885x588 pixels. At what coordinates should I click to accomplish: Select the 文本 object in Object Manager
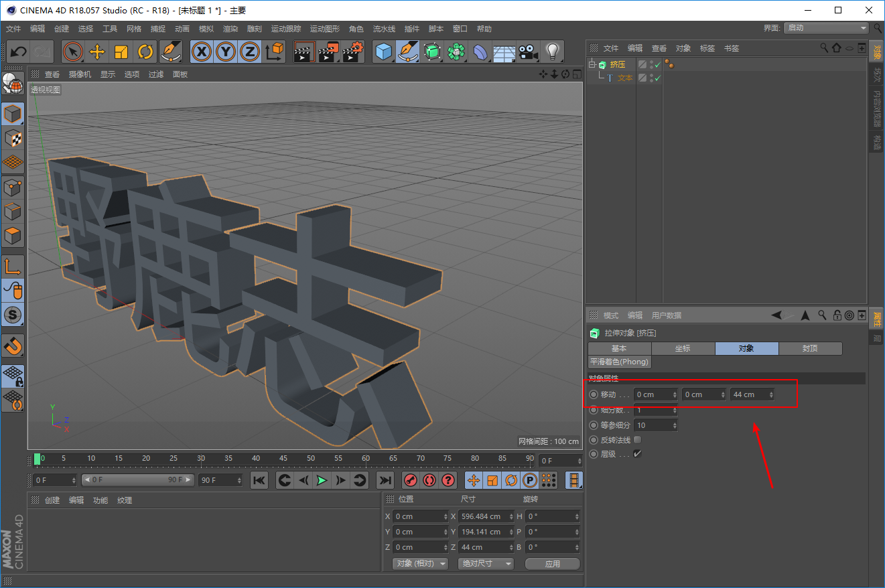tap(625, 78)
